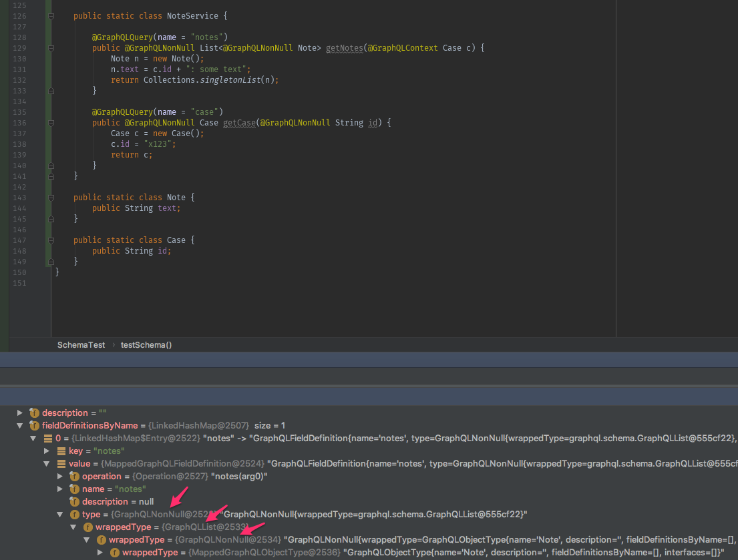Image resolution: width=738 pixels, height=560 pixels.
Task: Click the @GraphQLQuery(name = "notes") annotation
Action: 160,37
